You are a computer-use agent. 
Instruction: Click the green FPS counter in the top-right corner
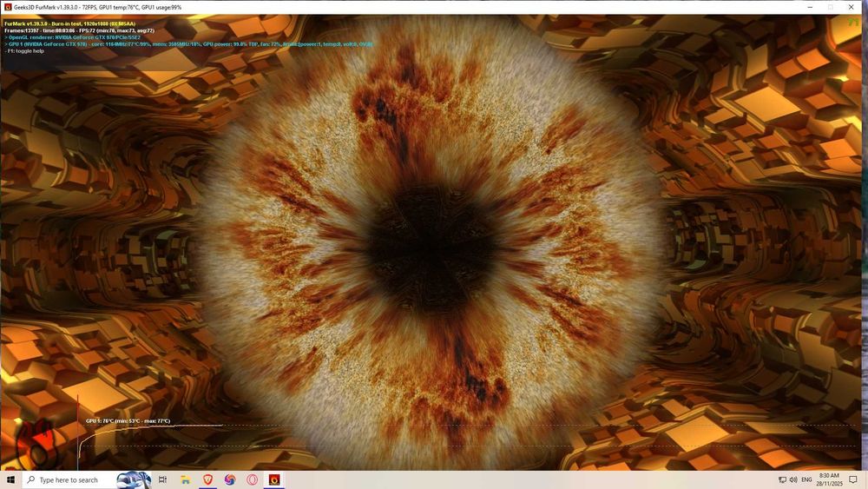853,23
